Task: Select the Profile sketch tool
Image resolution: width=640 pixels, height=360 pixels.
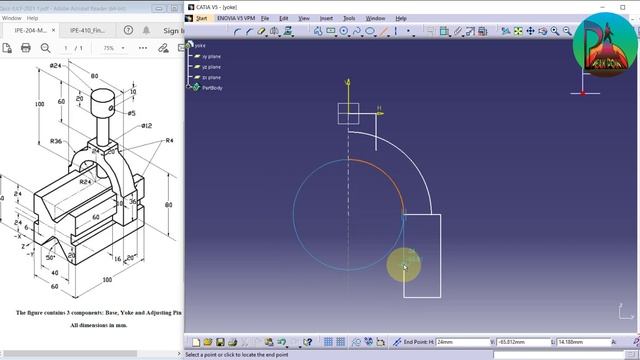Action: (318, 31)
